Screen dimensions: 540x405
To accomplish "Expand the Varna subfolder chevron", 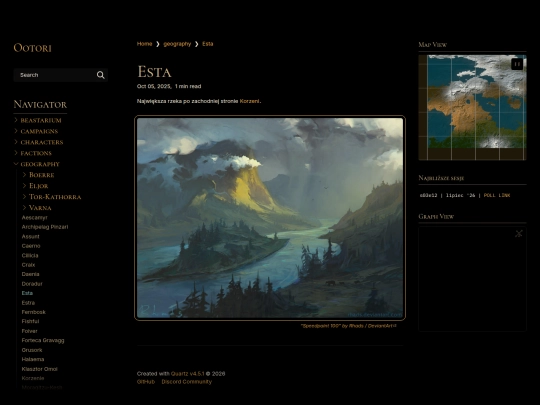I will coord(24,208).
